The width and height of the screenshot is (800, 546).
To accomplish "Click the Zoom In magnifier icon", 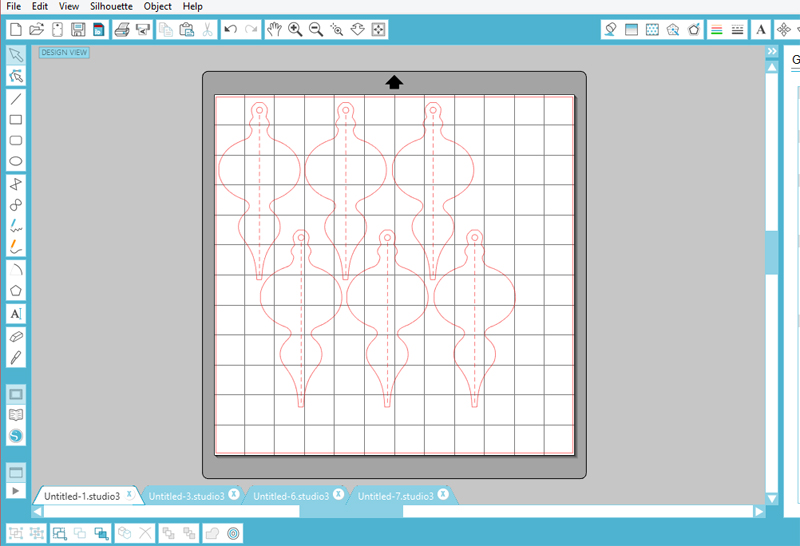I will coord(295,30).
